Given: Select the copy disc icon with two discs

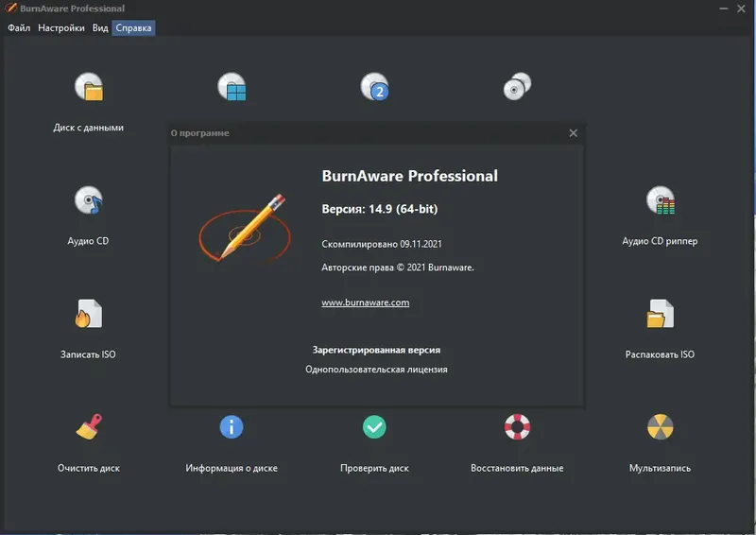Looking at the screenshot, I should point(517,86).
